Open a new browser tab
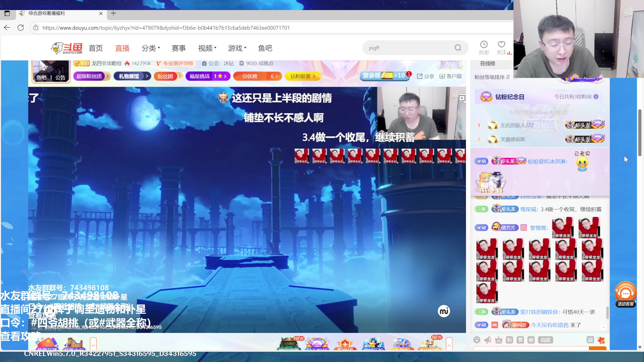 click(x=113, y=13)
